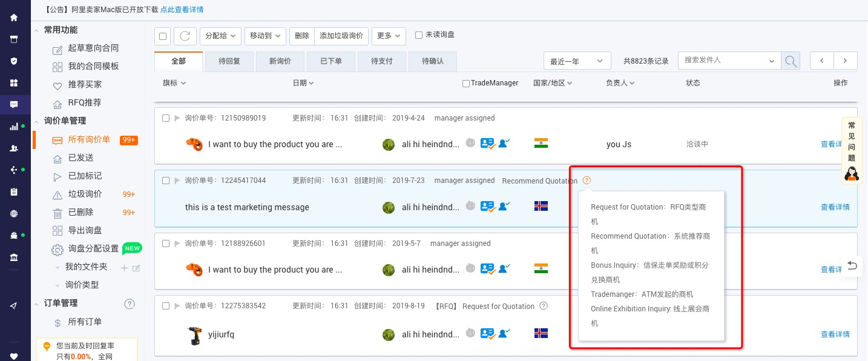Image resolution: width=868 pixels, height=361 pixels.
Task: Open 询盘分配设置 in the sidebar
Action: coord(93,249)
